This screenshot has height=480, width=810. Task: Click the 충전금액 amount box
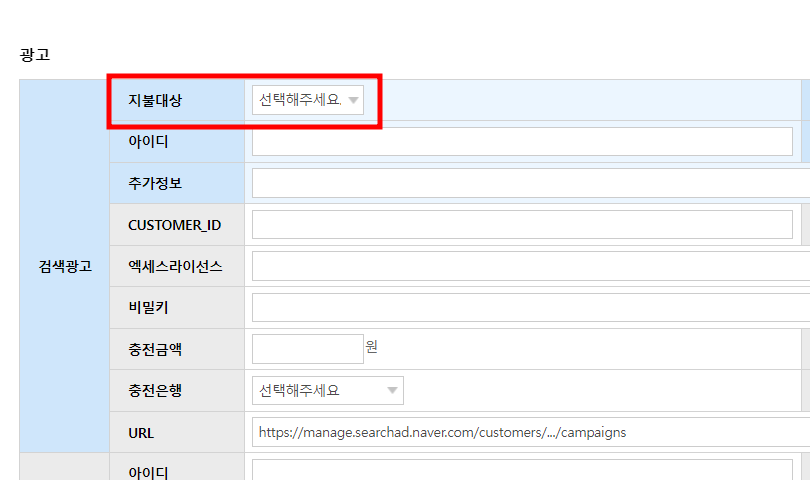307,348
